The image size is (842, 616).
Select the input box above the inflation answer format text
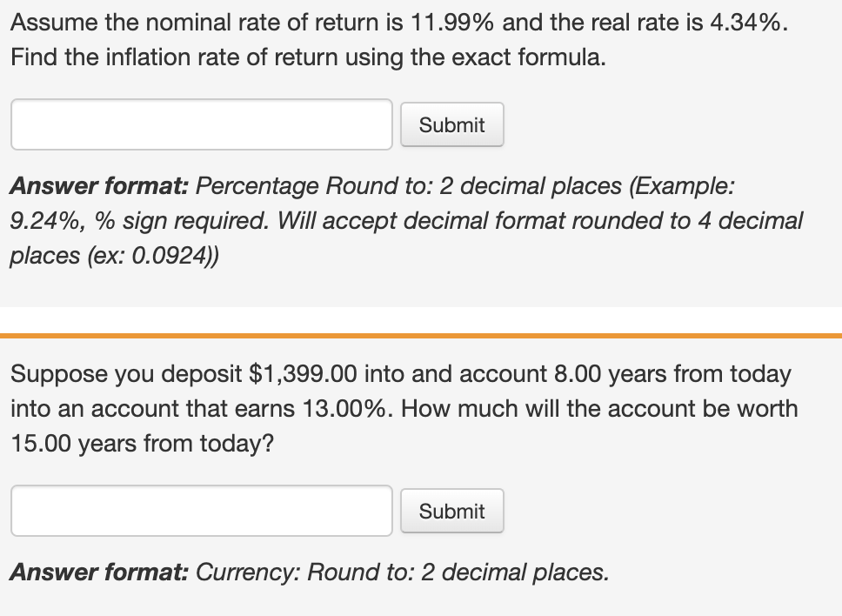[x=200, y=124]
